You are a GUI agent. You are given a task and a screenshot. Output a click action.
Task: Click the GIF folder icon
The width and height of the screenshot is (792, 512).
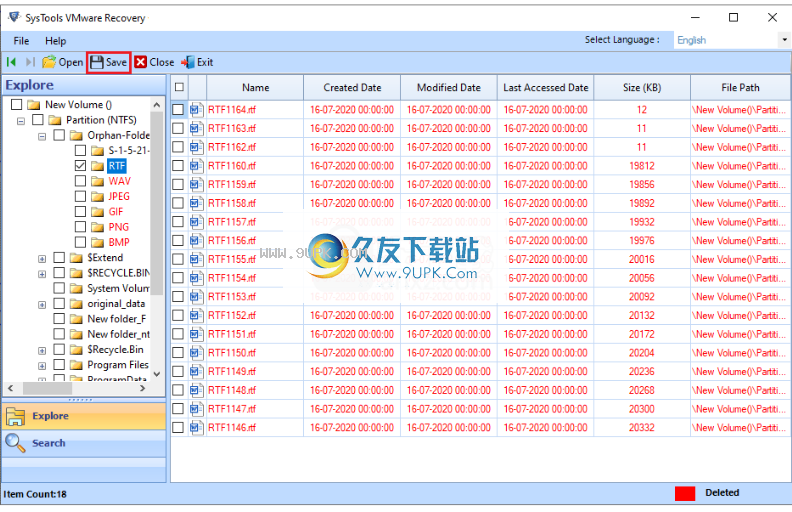[97, 212]
